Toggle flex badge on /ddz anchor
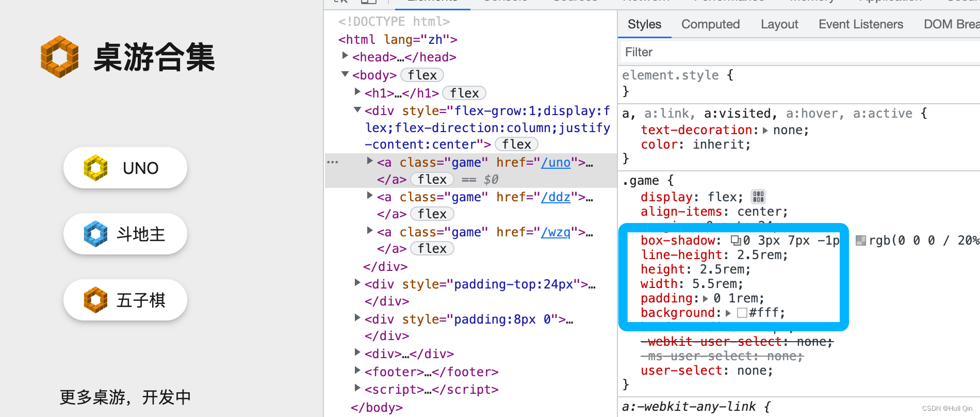Viewport: 980px width, 417px height. pyautogui.click(x=432, y=214)
